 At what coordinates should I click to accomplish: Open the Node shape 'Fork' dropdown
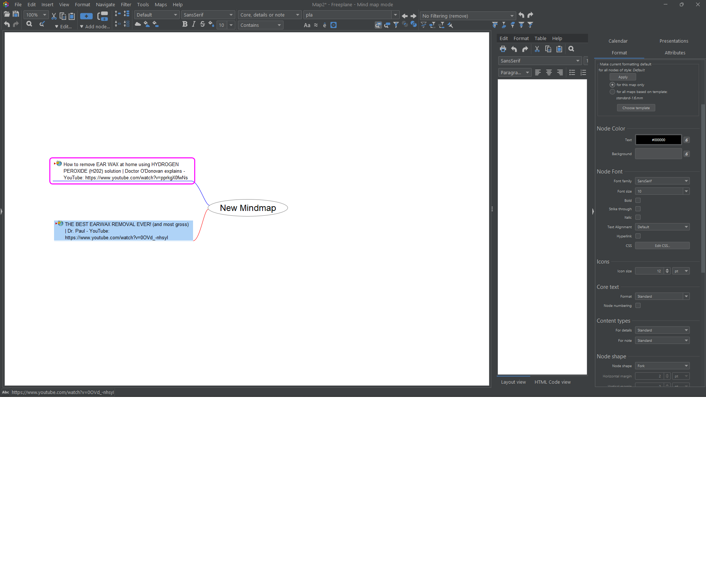pyautogui.click(x=662, y=366)
